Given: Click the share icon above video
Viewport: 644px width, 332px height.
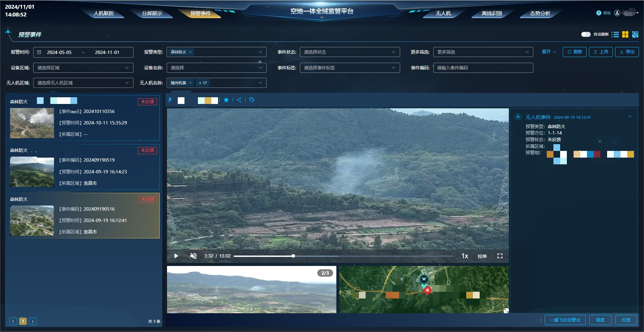Looking at the screenshot, I should (x=239, y=100).
